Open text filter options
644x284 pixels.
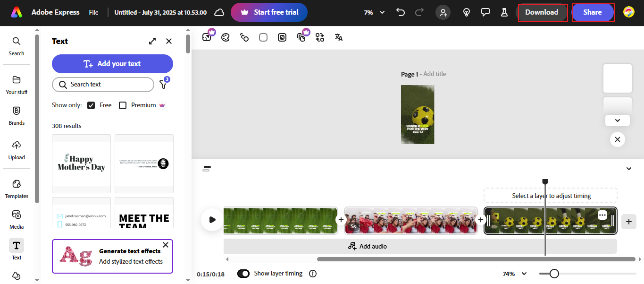pyautogui.click(x=164, y=84)
